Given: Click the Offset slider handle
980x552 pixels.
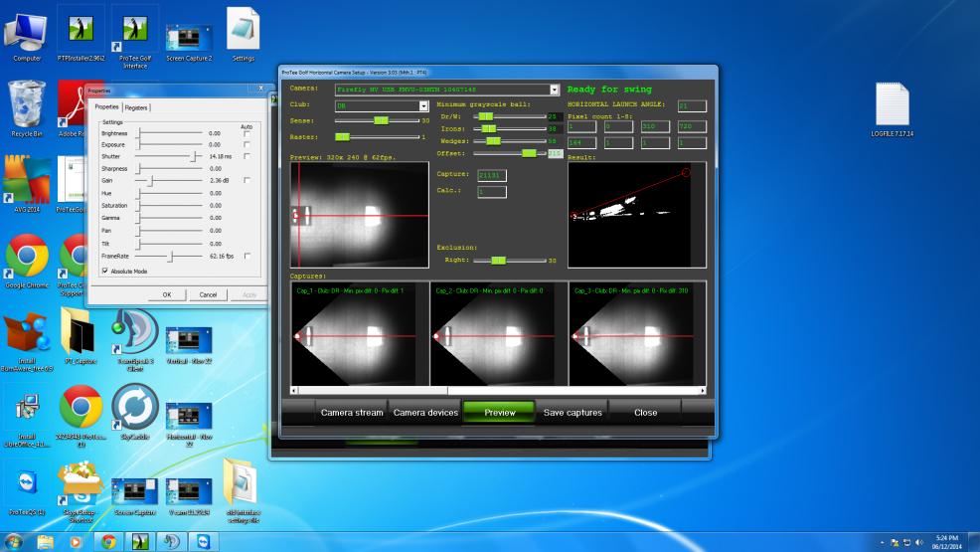Looking at the screenshot, I should [530, 153].
